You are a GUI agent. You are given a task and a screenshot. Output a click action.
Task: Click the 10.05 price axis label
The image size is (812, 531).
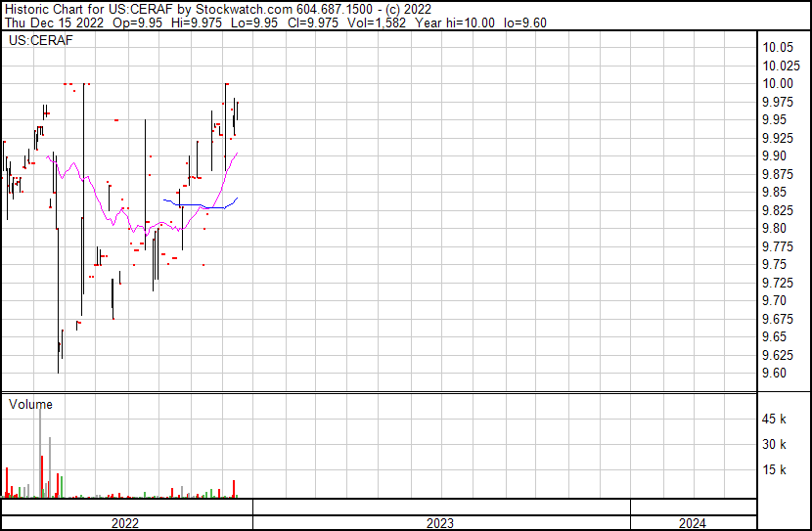[779, 48]
